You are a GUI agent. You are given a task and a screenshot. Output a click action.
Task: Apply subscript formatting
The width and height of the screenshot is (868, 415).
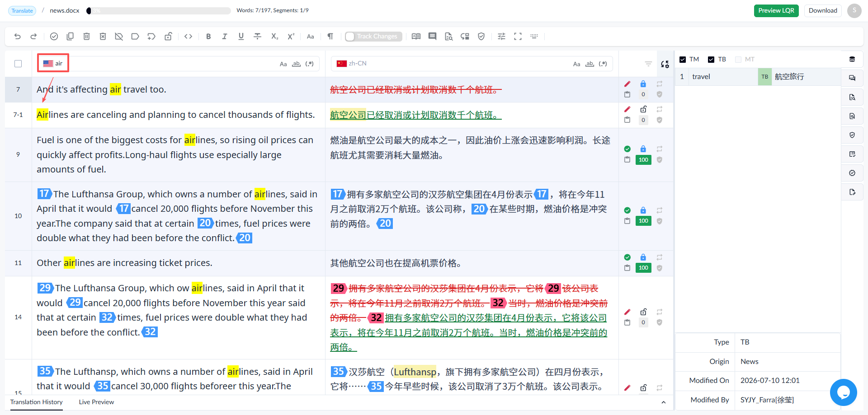click(x=274, y=37)
